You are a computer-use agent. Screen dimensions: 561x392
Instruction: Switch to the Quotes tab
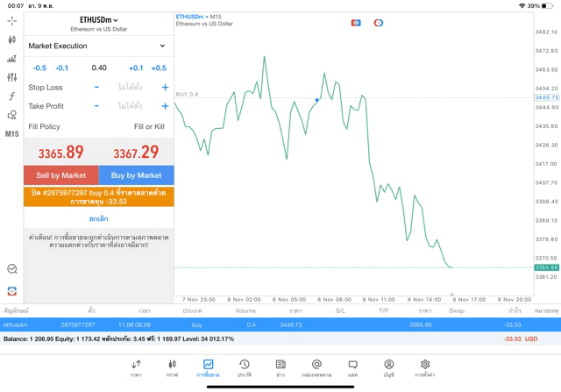point(136,367)
